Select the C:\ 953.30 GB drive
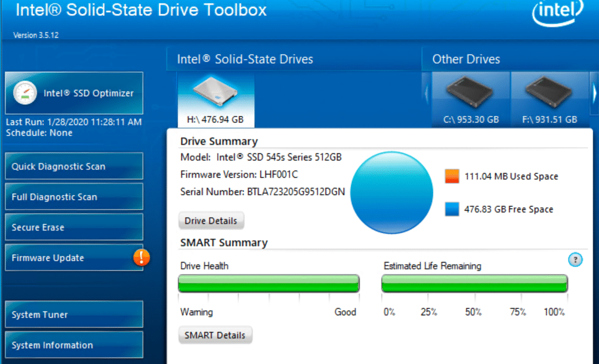599x364 pixels. [471, 99]
